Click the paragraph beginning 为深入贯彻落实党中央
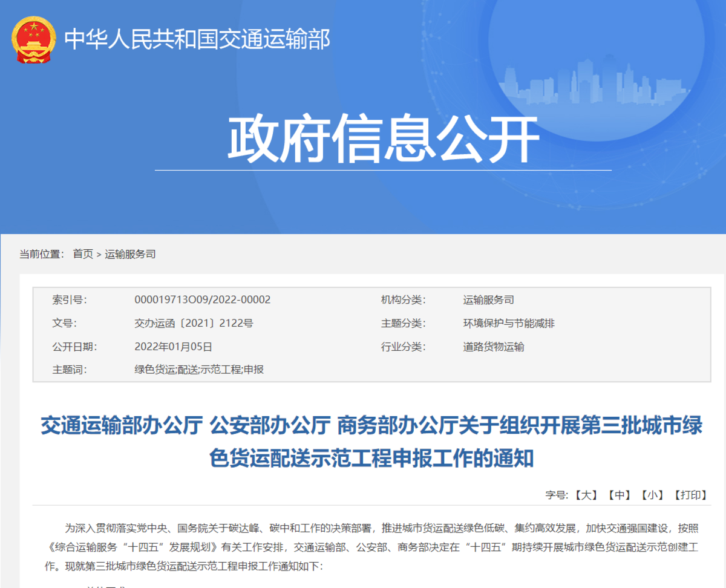This screenshot has width=726, height=588. [x=371, y=547]
